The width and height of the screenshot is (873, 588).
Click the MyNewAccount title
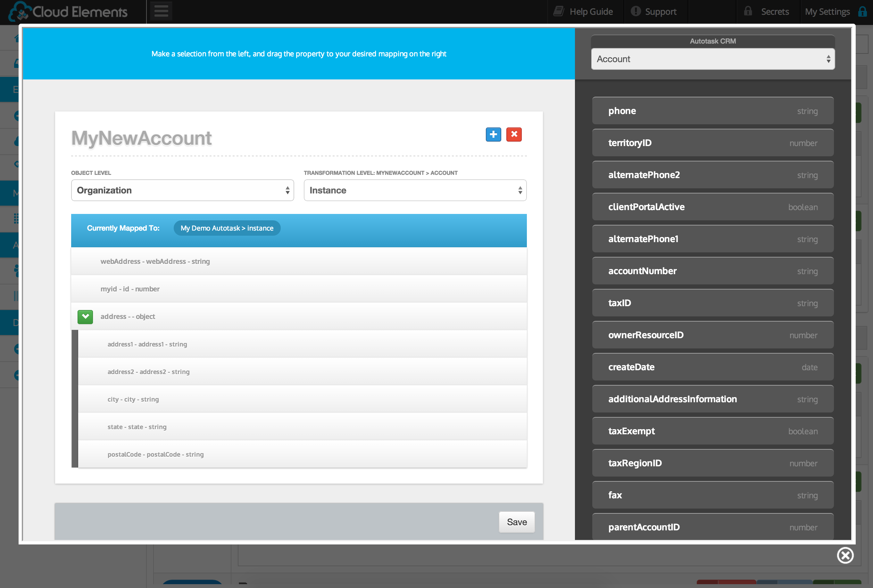141,138
